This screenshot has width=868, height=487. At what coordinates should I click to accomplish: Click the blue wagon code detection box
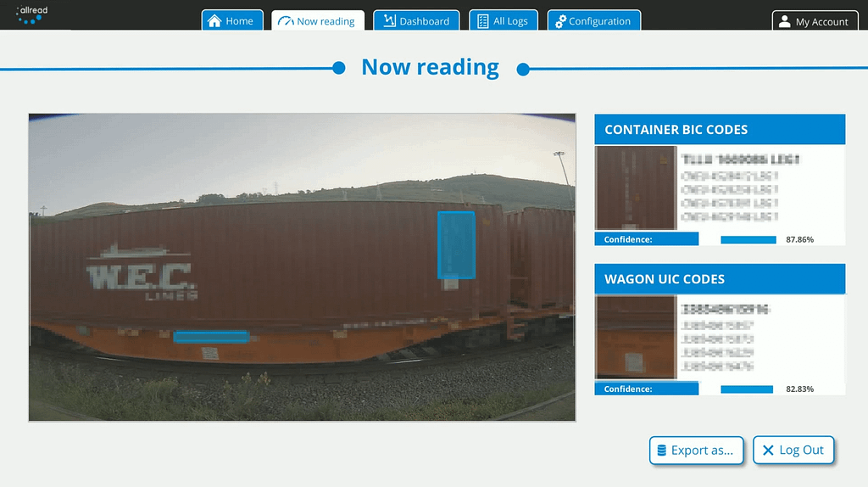point(211,337)
